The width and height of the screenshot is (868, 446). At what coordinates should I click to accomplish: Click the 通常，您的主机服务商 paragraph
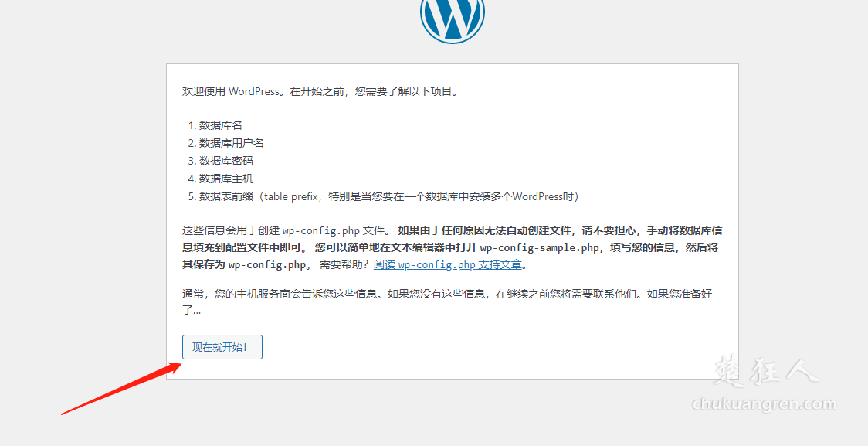(x=452, y=294)
